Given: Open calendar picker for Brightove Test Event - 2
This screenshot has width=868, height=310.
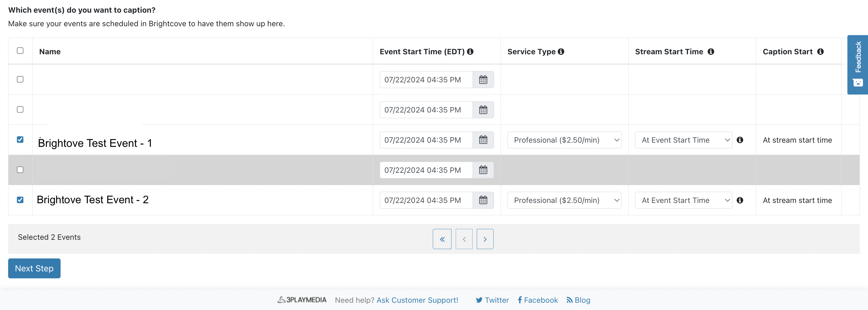Looking at the screenshot, I should pyautogui.click(x=483, y=200).
